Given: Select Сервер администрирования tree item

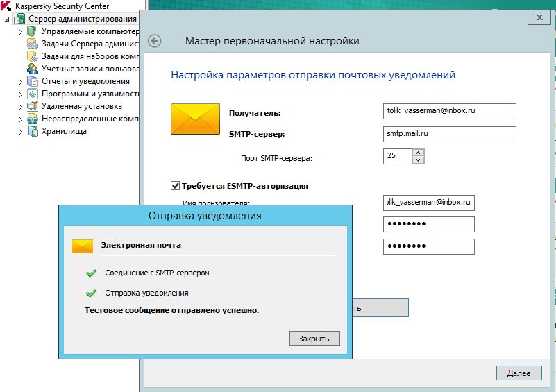Looking at the screenshot, I should (83, 19).
